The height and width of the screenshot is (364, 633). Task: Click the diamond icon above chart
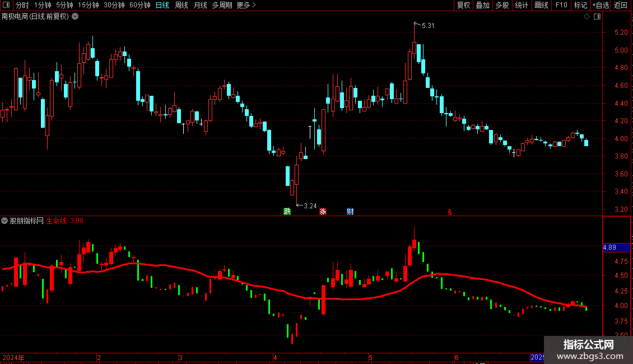pyautogui.click(x=587, y=17)
